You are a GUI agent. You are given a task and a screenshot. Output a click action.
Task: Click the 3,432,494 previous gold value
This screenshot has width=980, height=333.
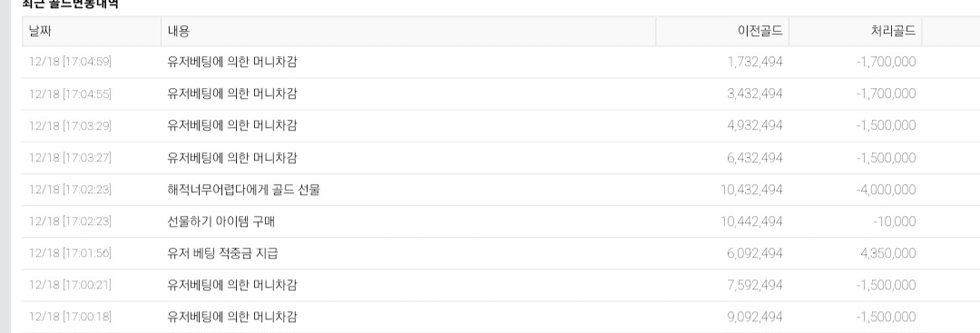[755, 93]
